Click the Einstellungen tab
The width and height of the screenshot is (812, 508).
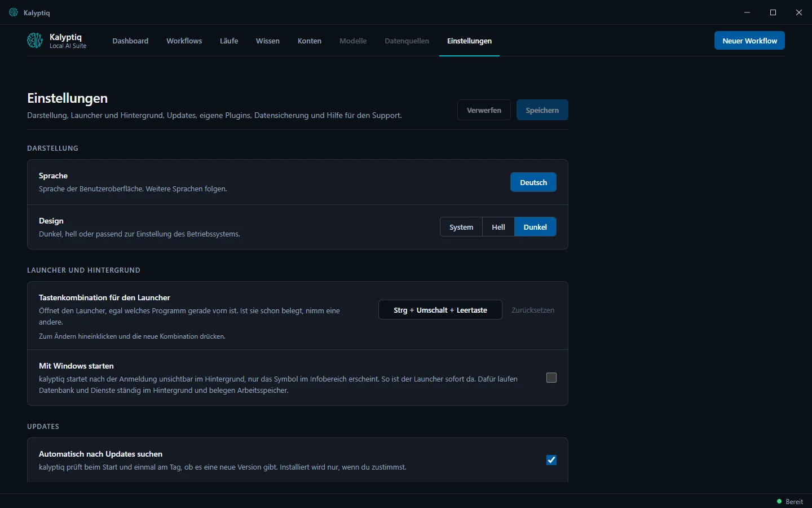(469, 41)
